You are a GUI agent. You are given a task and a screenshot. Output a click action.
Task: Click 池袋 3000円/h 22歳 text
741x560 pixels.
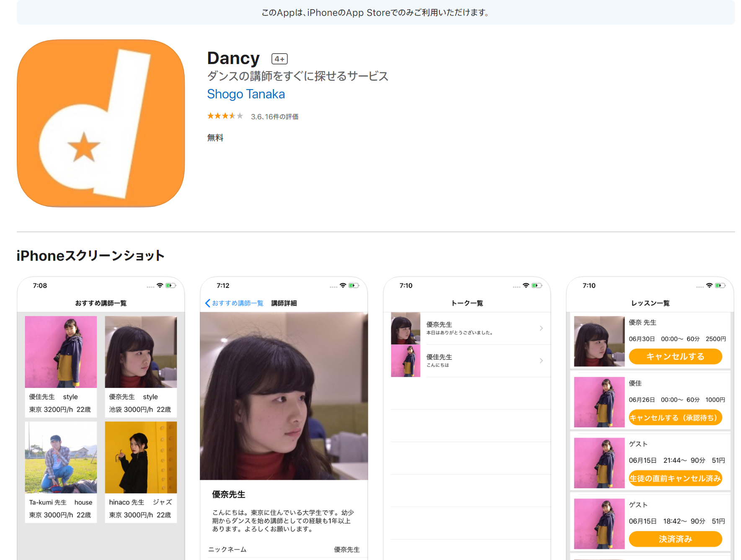[x=140, y=409]
